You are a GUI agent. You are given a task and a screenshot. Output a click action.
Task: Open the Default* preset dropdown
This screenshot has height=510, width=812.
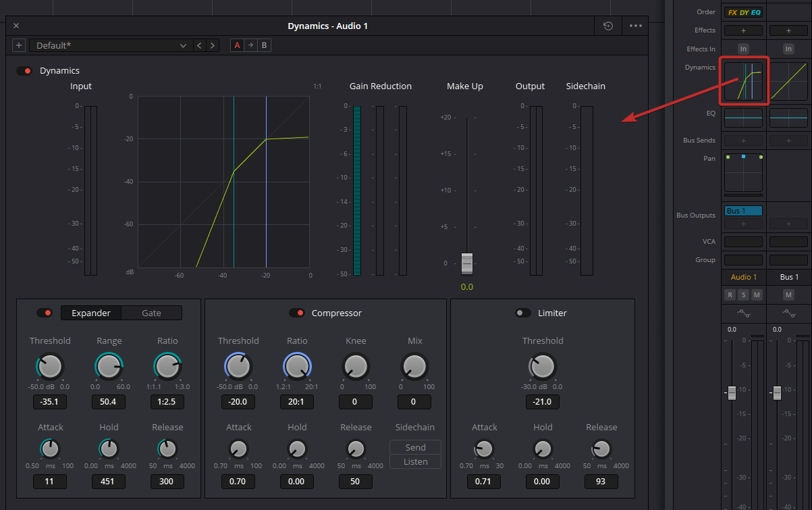(x=111, y=45)
